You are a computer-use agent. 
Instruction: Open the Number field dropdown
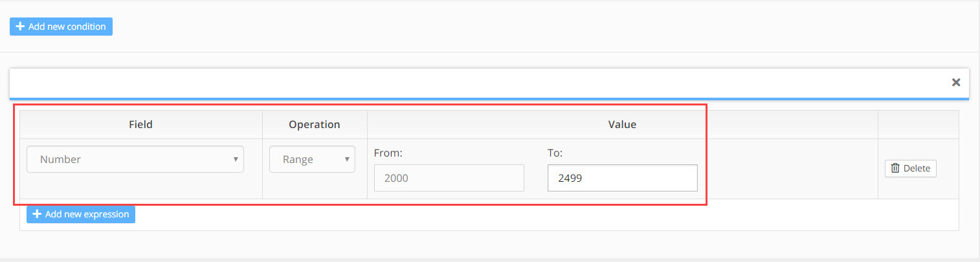tap(135, 159)
